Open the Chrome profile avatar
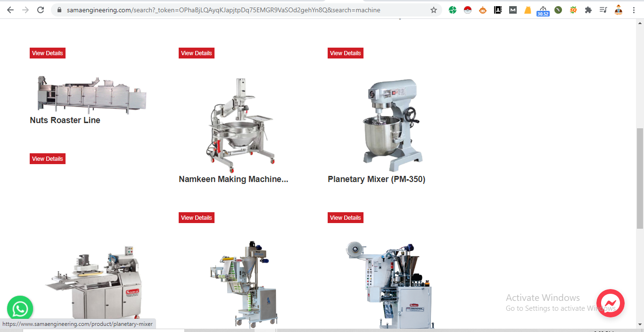The width and height of the screenshot is (644, 332). 619,10
